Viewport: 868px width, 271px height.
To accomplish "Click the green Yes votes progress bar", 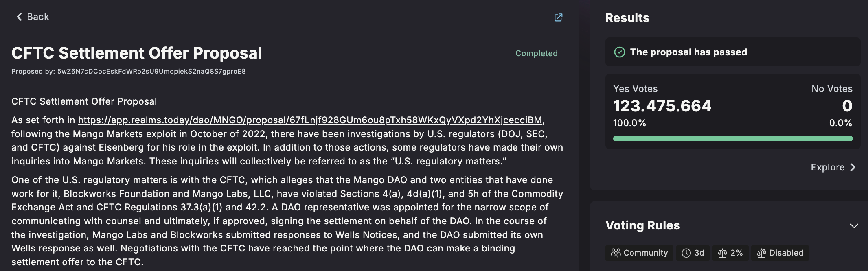I will (x=733, y=139).
